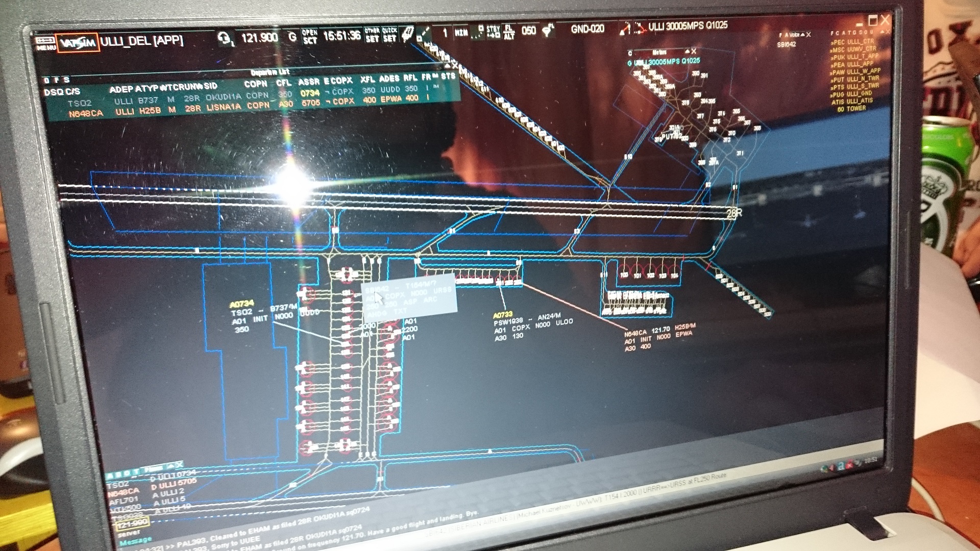The width and height of the screenshot is (980, 551).
Task: Collapse the Voice list window
Action: [x=802, y=35]
